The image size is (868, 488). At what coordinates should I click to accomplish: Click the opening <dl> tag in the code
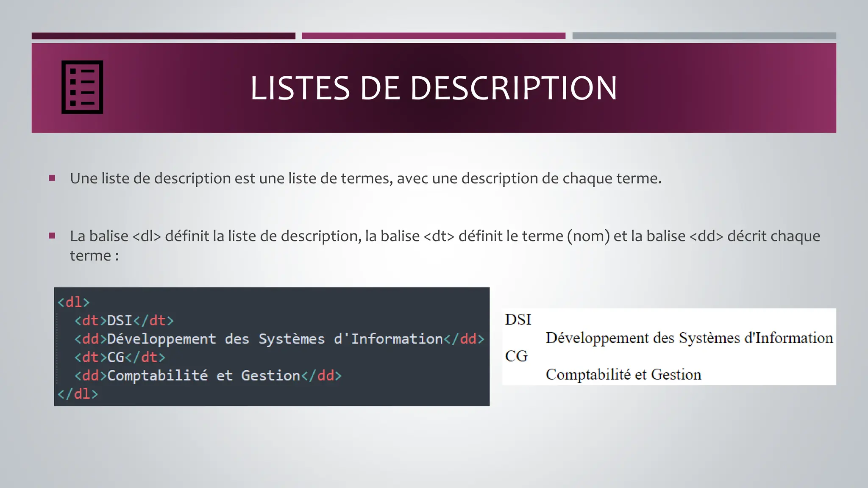pyautogui.click(x=74, y=302)
